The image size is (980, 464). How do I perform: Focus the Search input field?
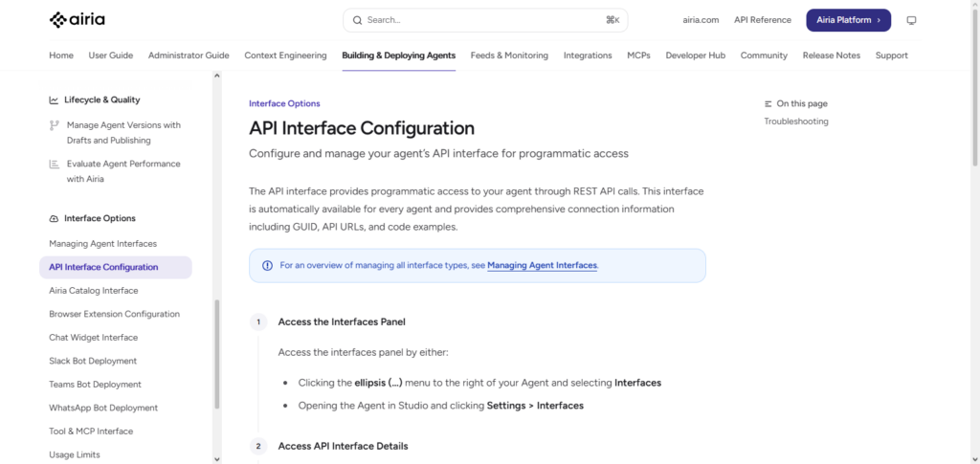485,20
